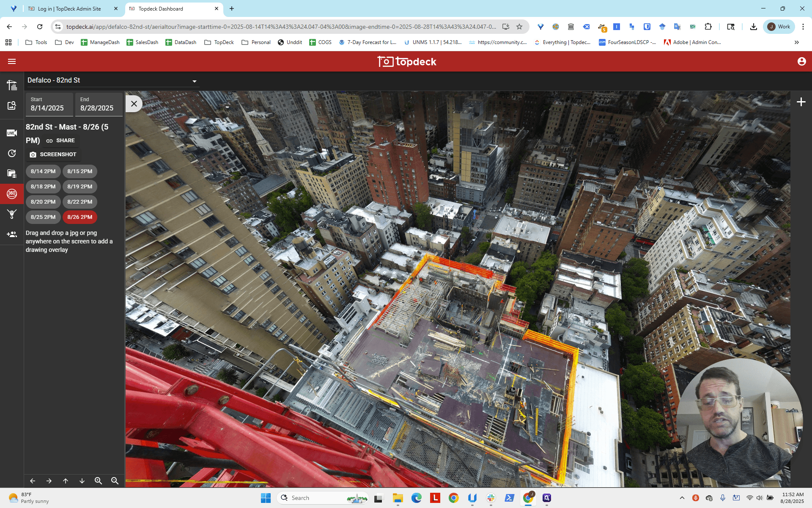Edit the Start date field
812x508 pixels.
click(x=49, y=105)
